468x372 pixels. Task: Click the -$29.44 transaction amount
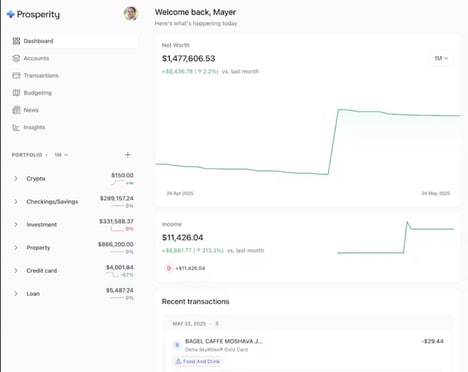[x=432, y=341]
